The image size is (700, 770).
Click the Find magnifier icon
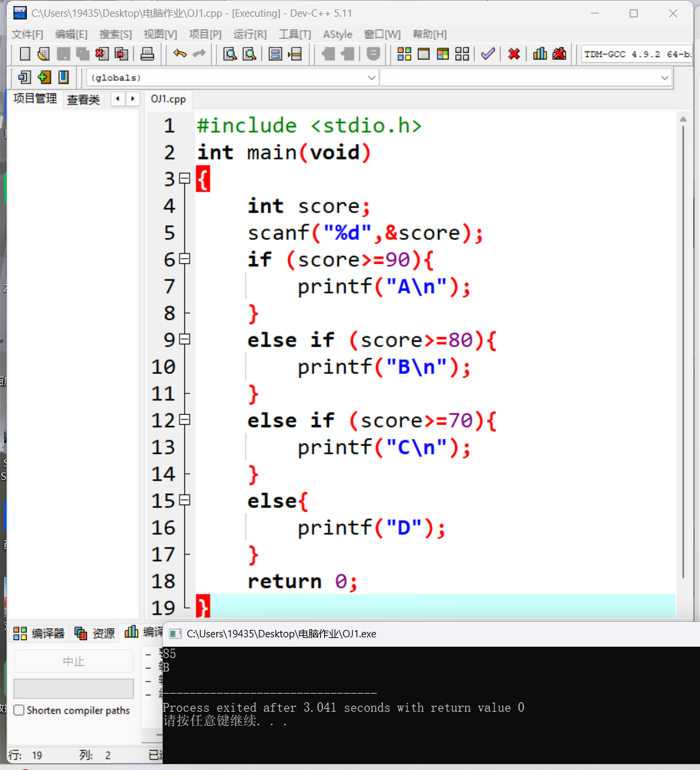[x=230, y=54]
